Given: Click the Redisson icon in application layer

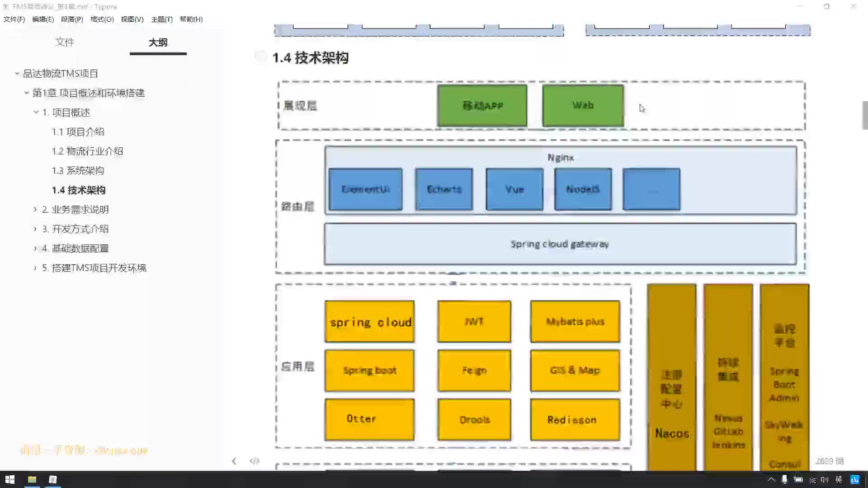Looking at the screenshot, I should point(573,420).
